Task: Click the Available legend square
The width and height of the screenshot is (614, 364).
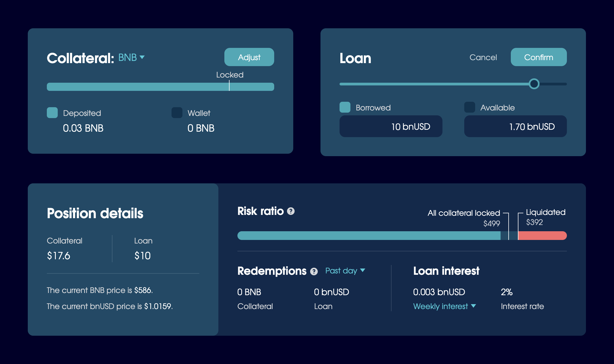Action: click(x=469, y=107)
